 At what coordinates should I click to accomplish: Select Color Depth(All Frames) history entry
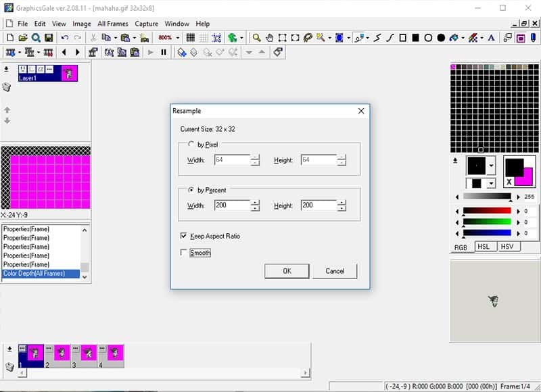[x=41, y=274]
